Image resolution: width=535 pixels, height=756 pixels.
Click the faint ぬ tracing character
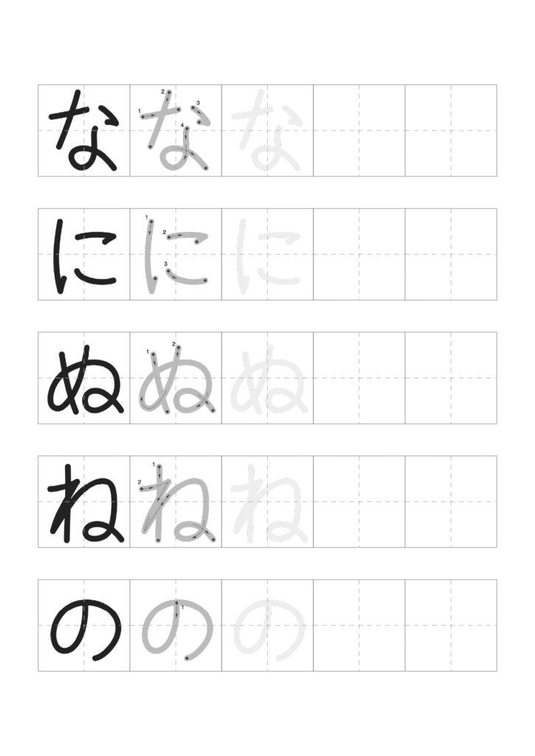coord(269,379)
